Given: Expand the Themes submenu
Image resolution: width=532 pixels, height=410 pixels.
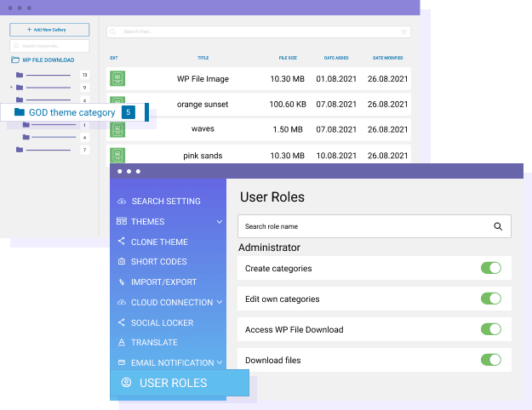Looking at the screenshot, I should click(220, 221).
